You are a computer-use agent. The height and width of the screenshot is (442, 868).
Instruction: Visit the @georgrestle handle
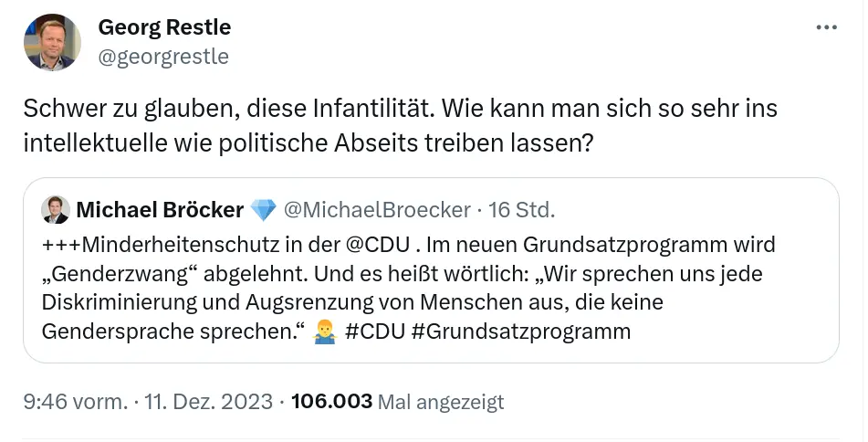163,57
